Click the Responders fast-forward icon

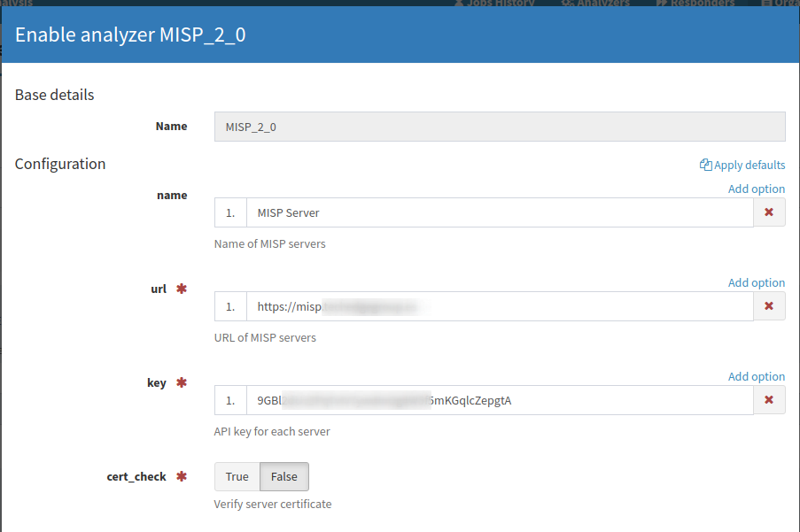point(664,3)
